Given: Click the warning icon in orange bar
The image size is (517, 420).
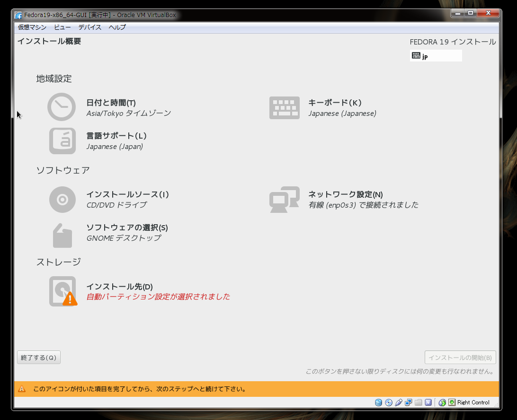Looking at the screenshot, I should click(x=22, y=389).
